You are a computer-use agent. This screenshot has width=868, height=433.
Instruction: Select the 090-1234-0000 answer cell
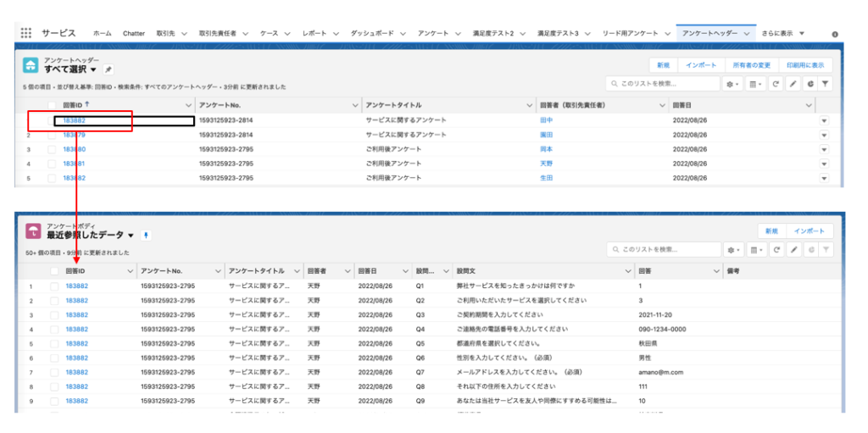pyautogui.click(x=662, y=330)
